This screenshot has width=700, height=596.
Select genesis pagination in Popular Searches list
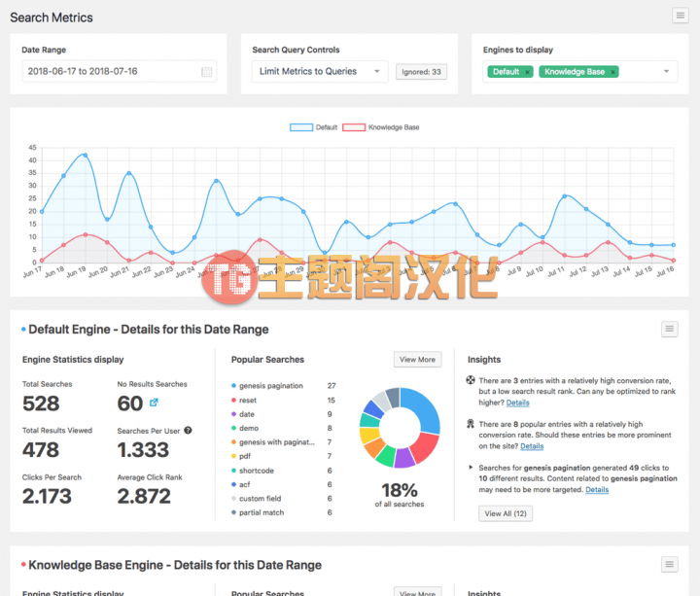(x=271, y=386)
